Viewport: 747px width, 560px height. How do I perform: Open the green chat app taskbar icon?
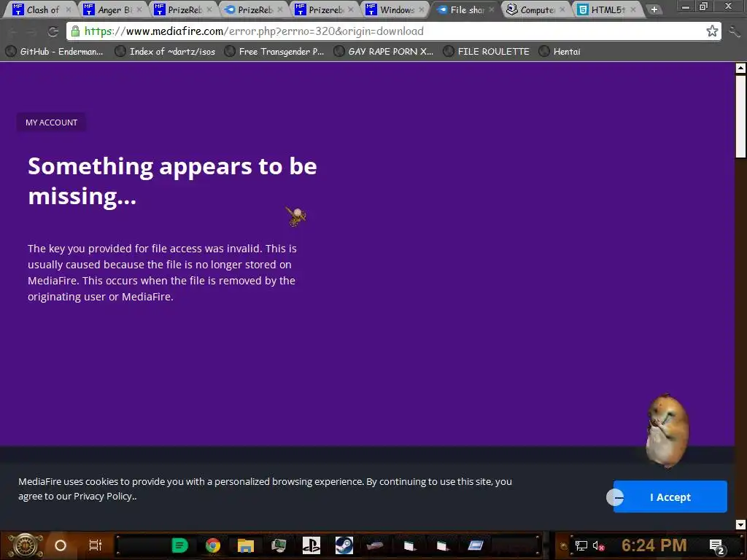[179, 545]
